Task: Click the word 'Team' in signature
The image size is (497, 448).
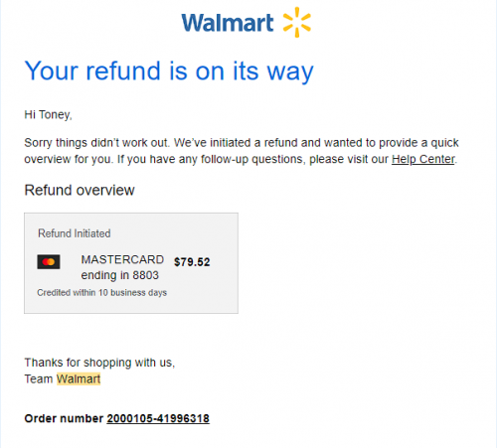Action: (x=39, y=378)
